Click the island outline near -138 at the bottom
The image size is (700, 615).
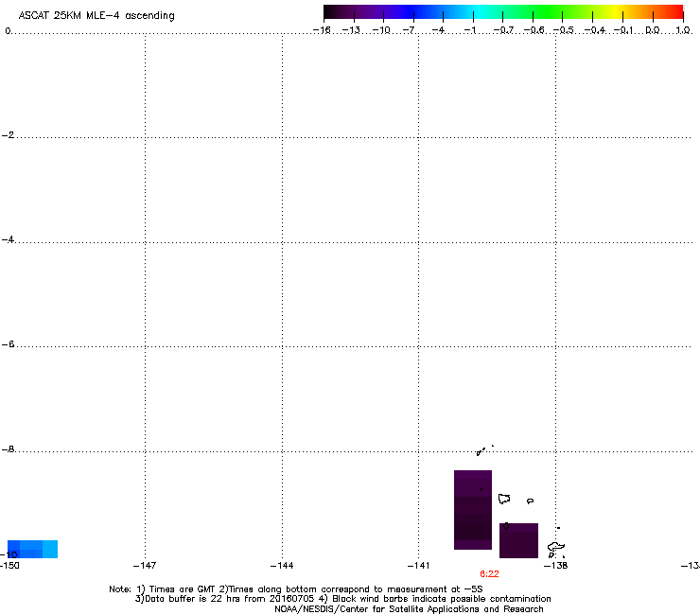tap(556, 547)
